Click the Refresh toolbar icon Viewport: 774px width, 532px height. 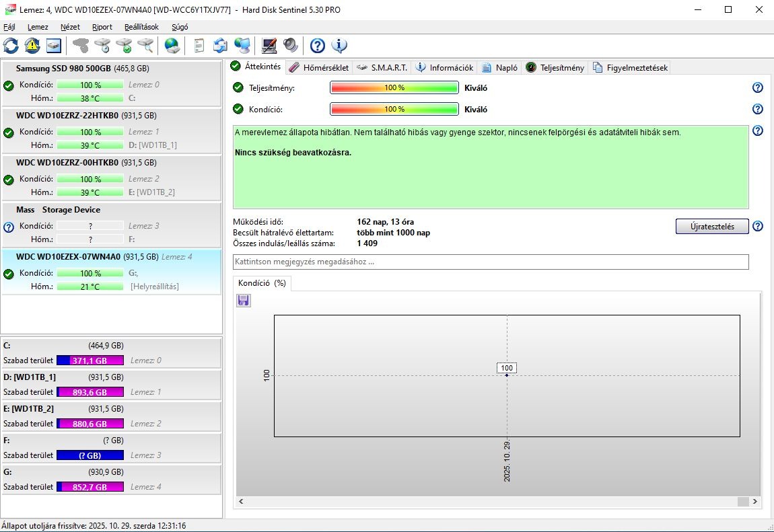11,46
